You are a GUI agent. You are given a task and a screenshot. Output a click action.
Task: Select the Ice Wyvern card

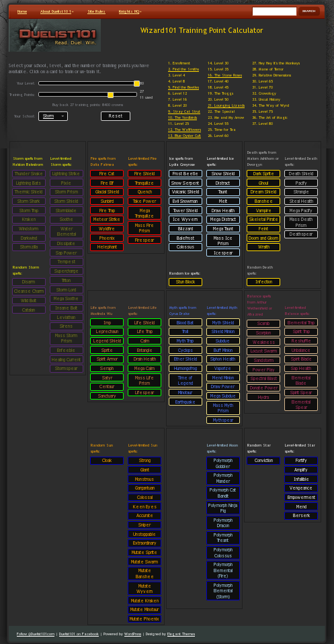185,220
